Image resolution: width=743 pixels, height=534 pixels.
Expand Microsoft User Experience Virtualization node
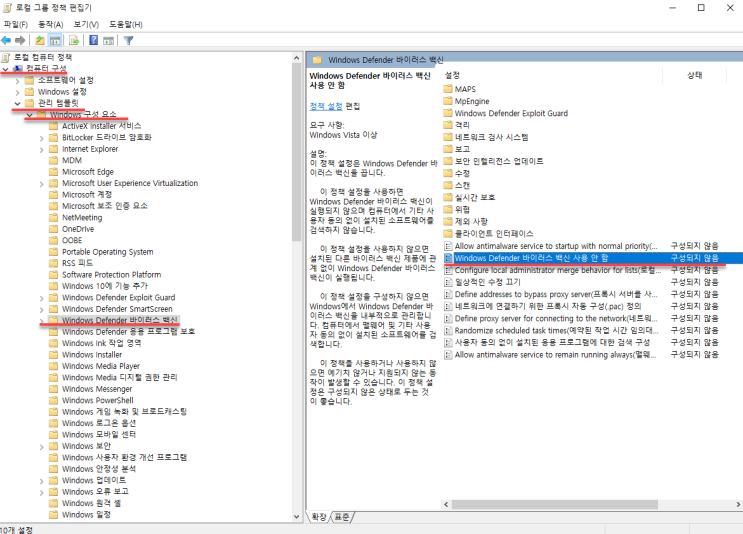(x=42, y=184)
